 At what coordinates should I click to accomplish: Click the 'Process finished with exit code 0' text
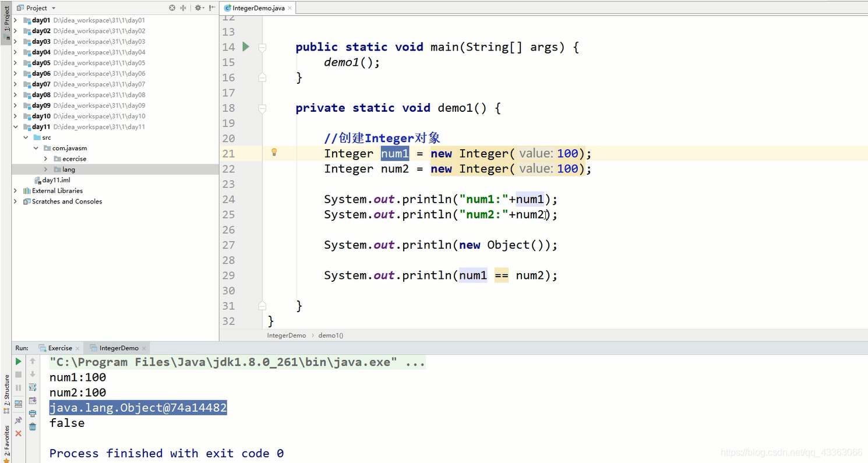point(167,453)
